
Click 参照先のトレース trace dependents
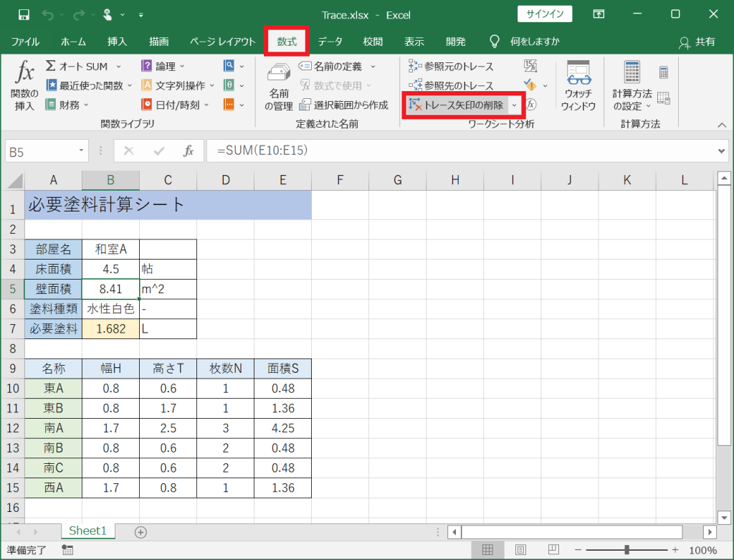click(452, 85)
